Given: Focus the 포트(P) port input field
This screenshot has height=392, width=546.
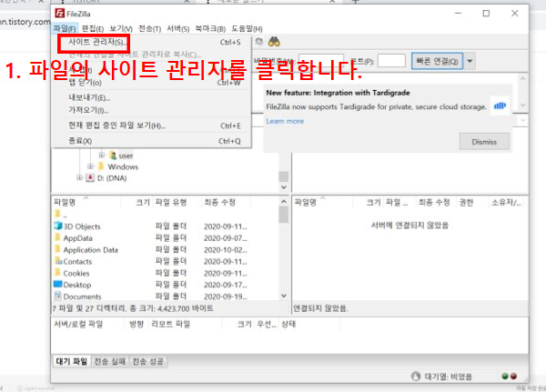Looking at the screenshot, I should tap(391, 61).
